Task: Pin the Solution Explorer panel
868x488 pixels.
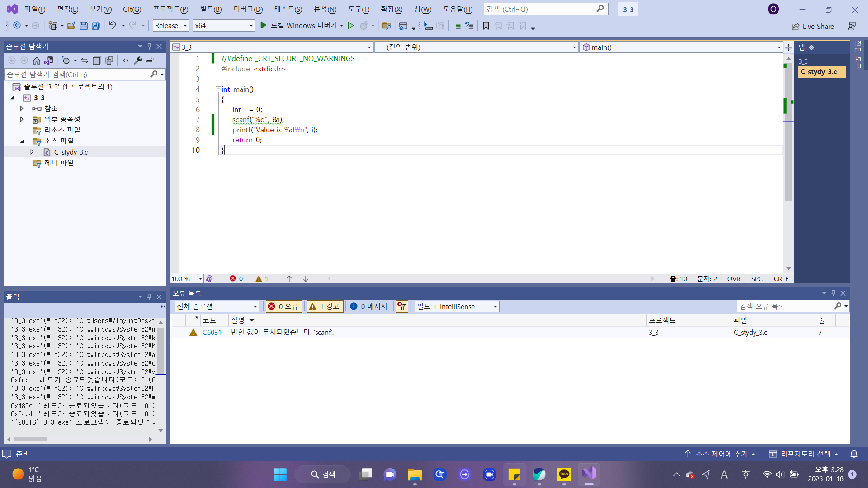Action: [149, 46]
